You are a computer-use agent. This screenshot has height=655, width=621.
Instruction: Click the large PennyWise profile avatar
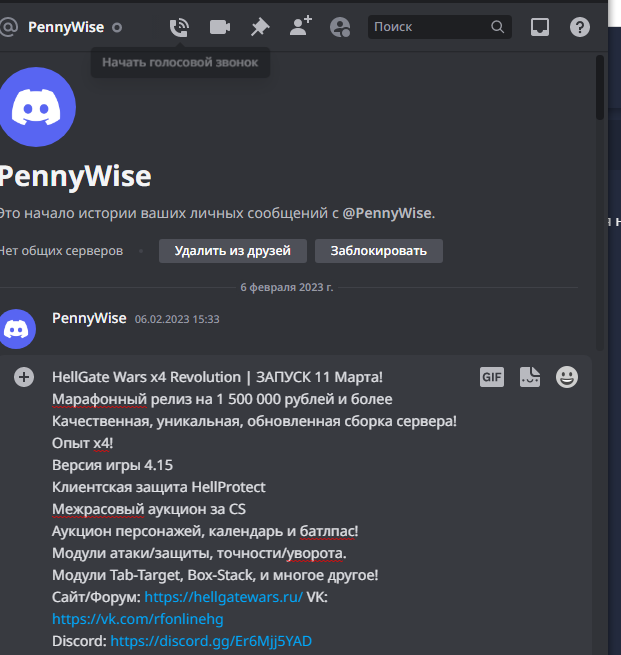[x=37, y=107]
